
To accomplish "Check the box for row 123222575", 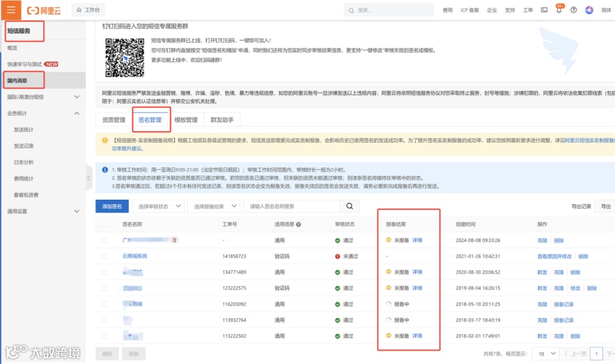I will coord(104,289).
